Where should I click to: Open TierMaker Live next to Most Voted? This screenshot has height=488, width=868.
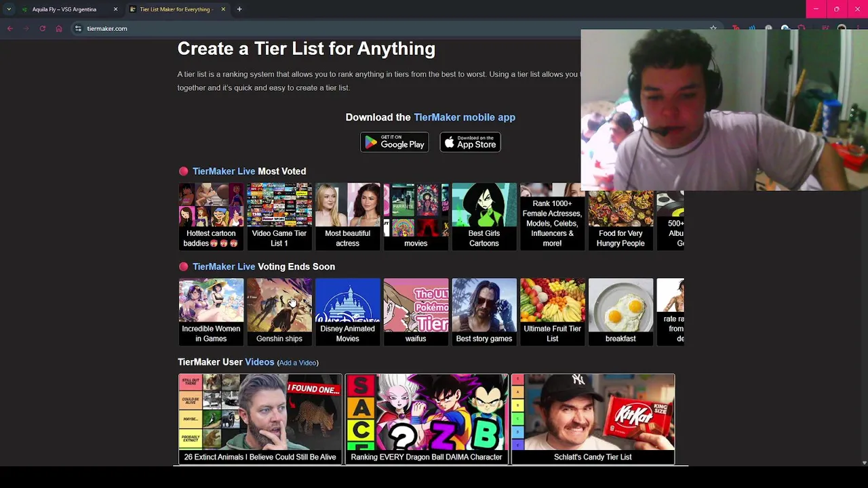pos(224,171)
